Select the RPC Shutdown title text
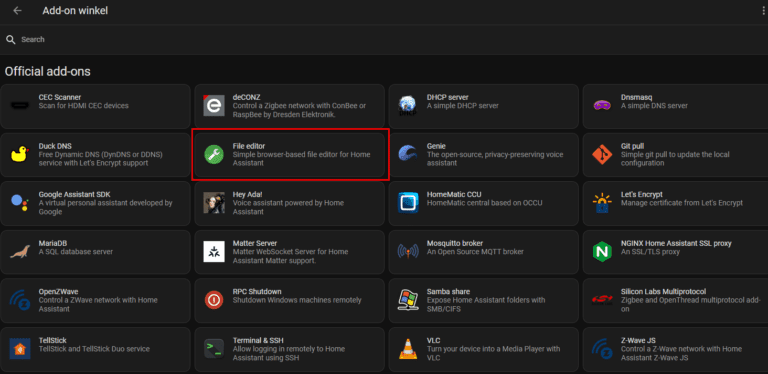 click(257, 292)
